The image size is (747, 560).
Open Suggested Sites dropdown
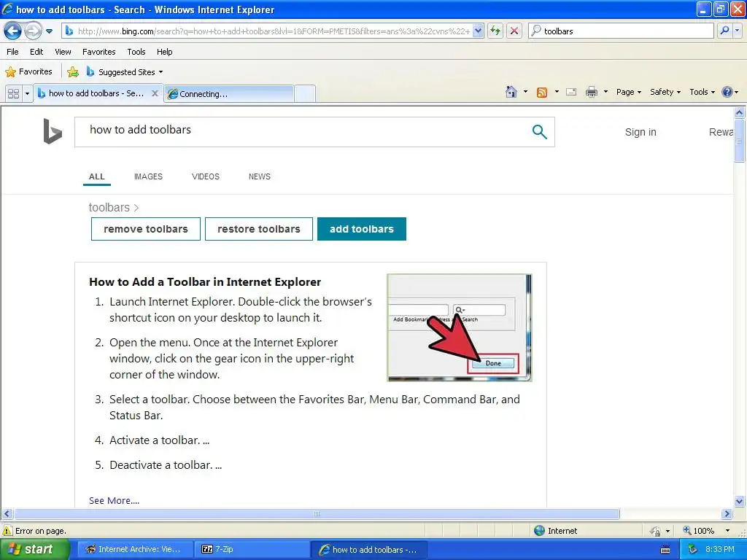tap(125, 72)
